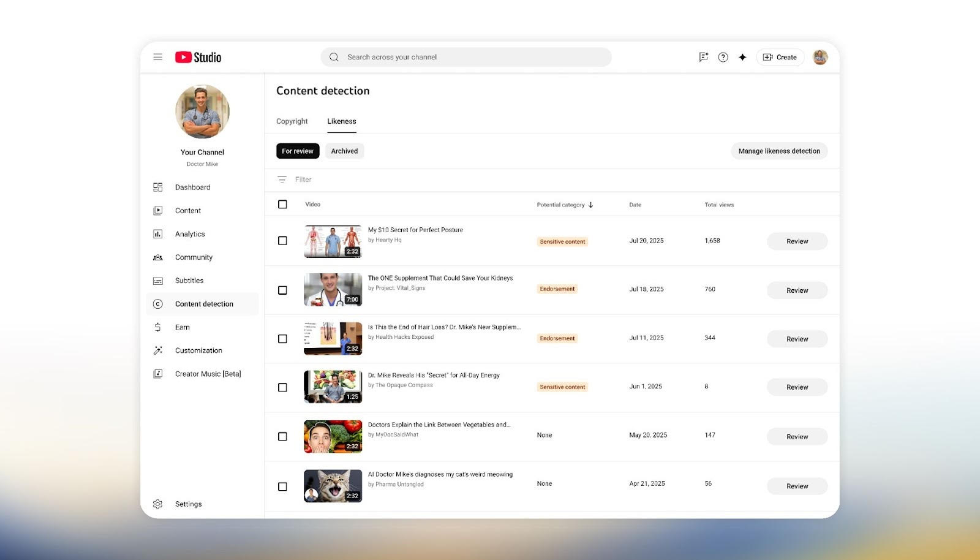Review the Save Your Kidneys supplement video

(x=797, y=290)
